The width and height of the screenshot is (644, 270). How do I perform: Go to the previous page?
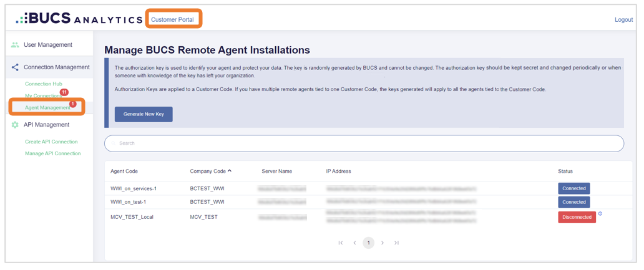tap(354, 243)
